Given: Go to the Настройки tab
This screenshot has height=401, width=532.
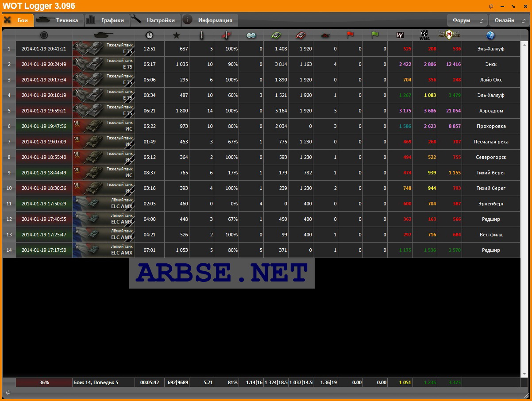Looking at the screenshot, I should click(x=156, y=20).
